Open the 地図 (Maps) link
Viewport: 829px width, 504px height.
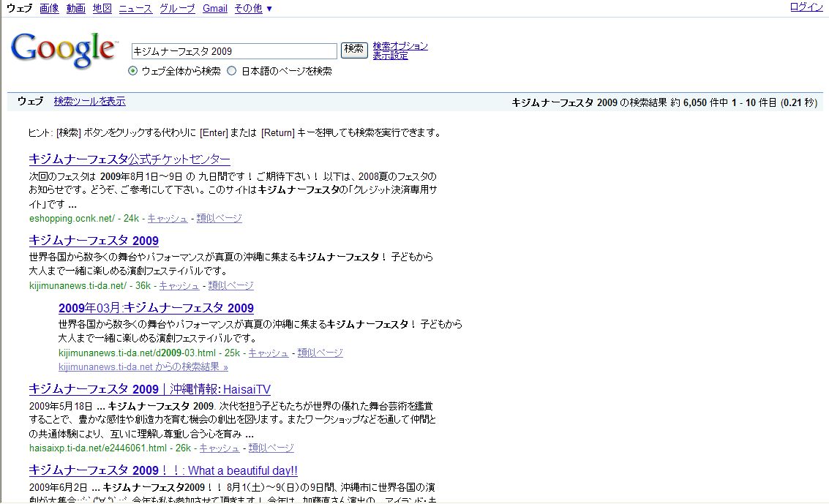[x=102, y=9]
